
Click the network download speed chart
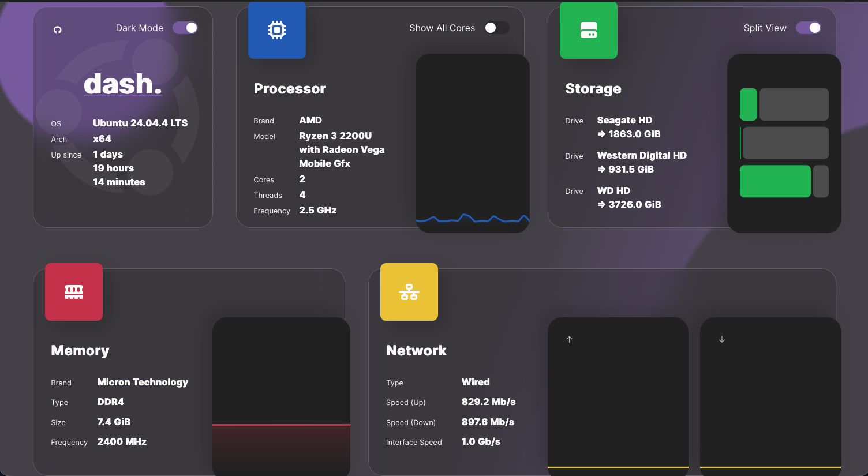pos(770,396)
